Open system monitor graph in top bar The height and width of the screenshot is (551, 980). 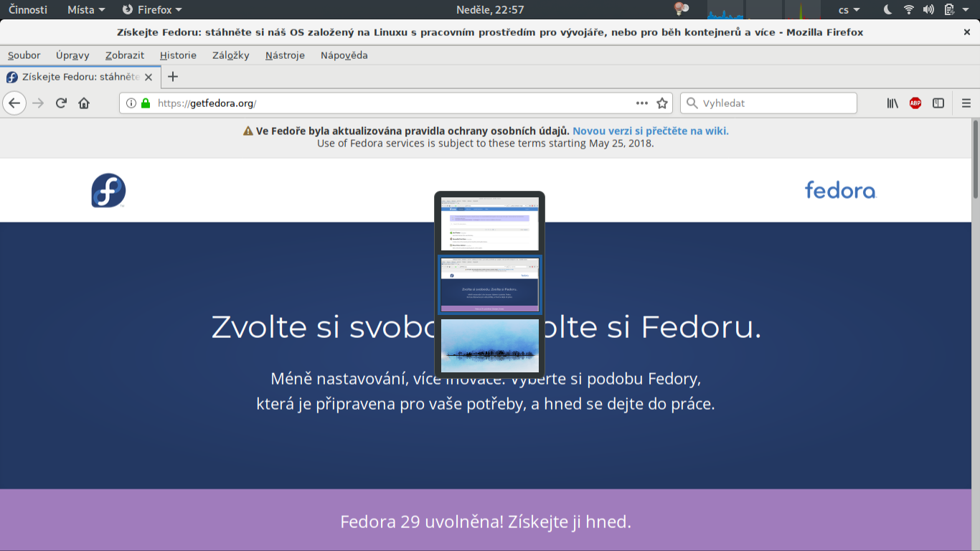765,9
